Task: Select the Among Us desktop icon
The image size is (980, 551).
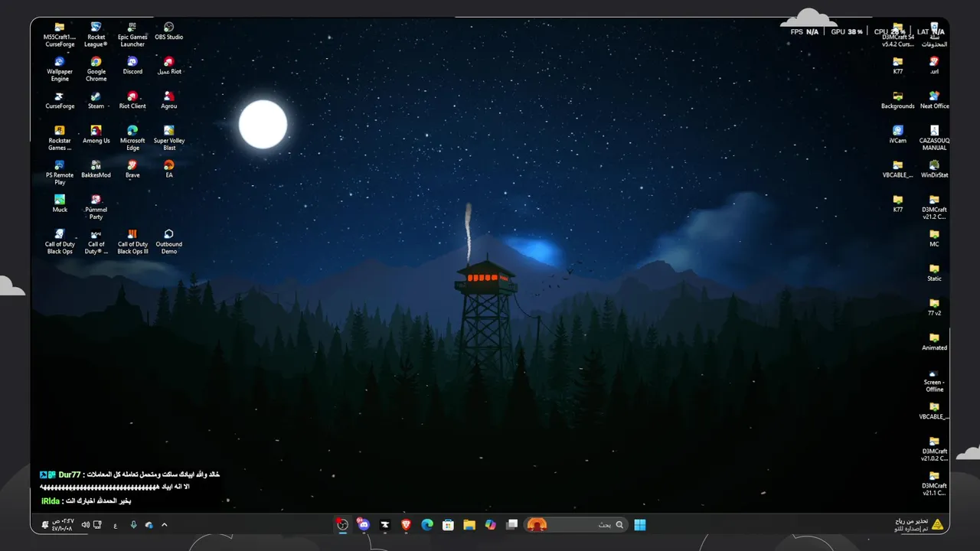Action: [x=96, y=135]
